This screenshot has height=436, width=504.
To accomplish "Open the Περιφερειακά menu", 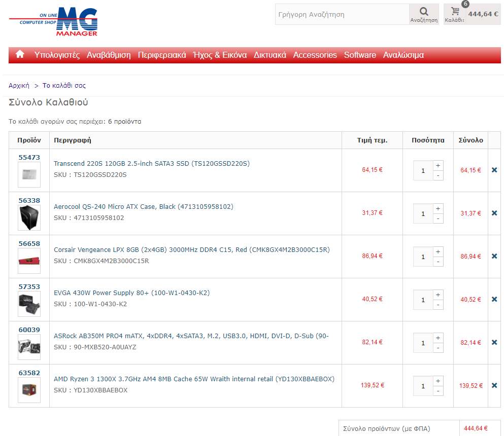I will click(x=162, y=55).
